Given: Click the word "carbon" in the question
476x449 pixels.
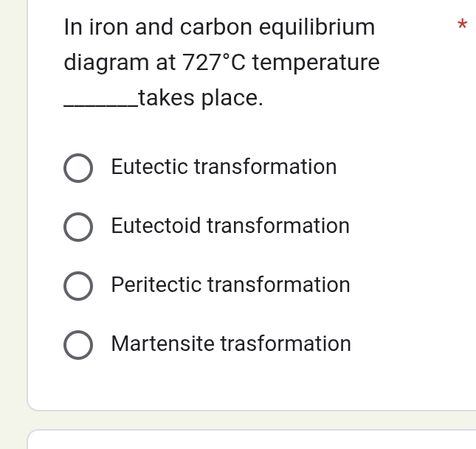Looking at the screenshot, I should pyautogui.click(x=213, y=28).
